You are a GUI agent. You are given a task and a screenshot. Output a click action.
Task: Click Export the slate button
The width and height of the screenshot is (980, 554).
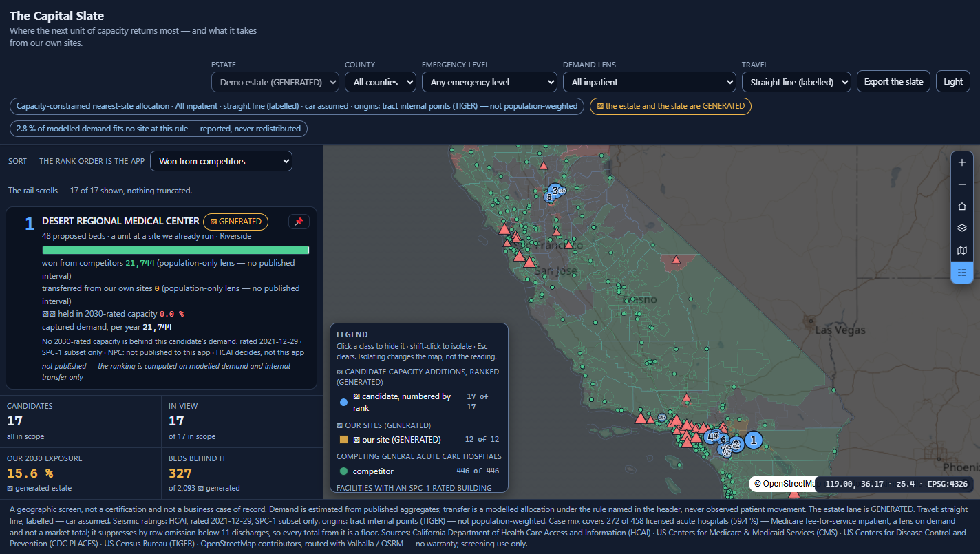893,81
